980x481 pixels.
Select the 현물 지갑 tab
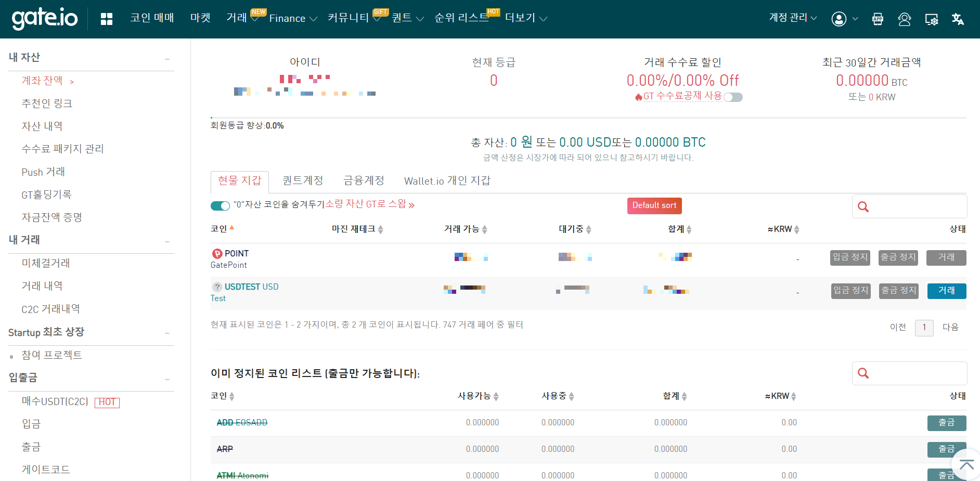pos(240,181)
